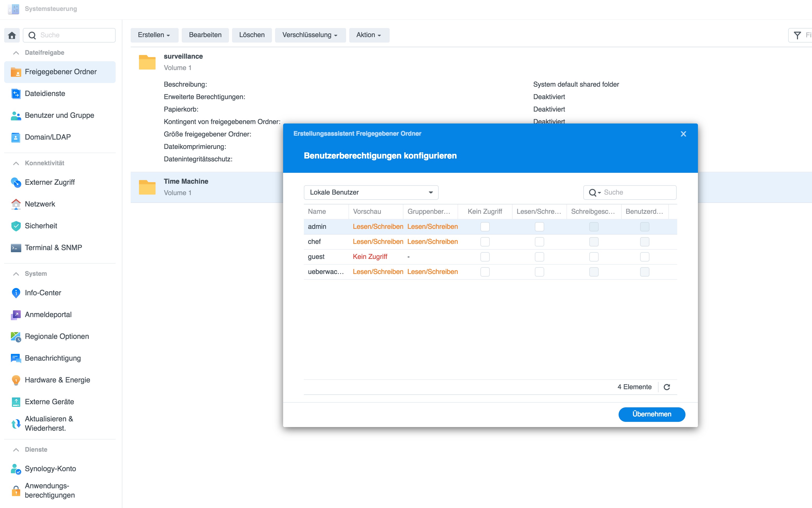Click the home icon in the sidebar
This screenshot has height=508, width=812.
12,35
